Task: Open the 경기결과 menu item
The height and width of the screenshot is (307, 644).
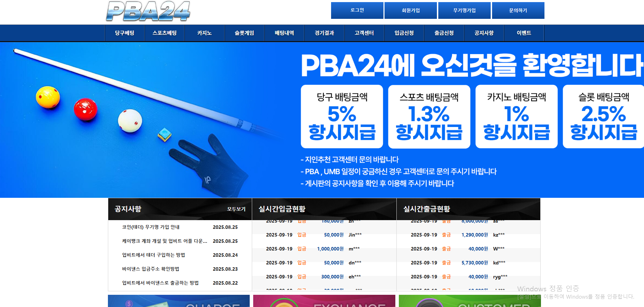Action: (x=324, y=33)
